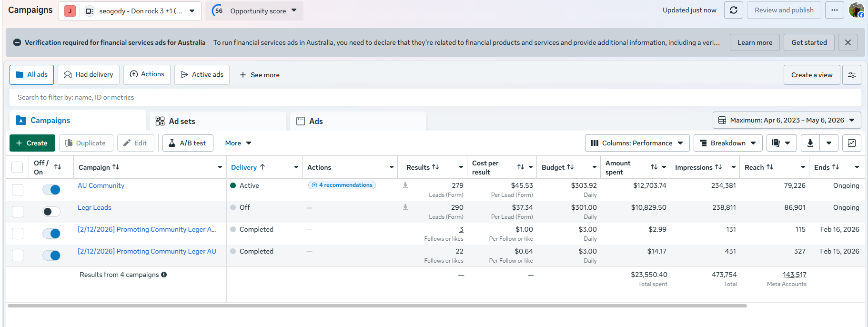Open the charts panel icon
Viewport: 868px width, 327px height.
(852, 143)
